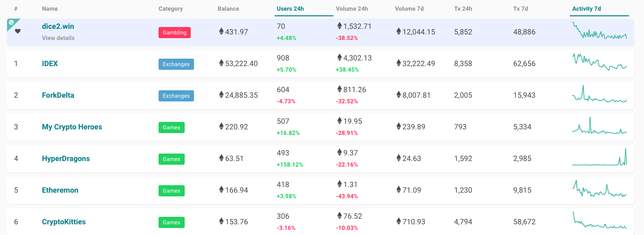Sort by Volume 7d header
Image resolution: width=644 pixels, height=235 pixels.
click(x=409, y=9)
